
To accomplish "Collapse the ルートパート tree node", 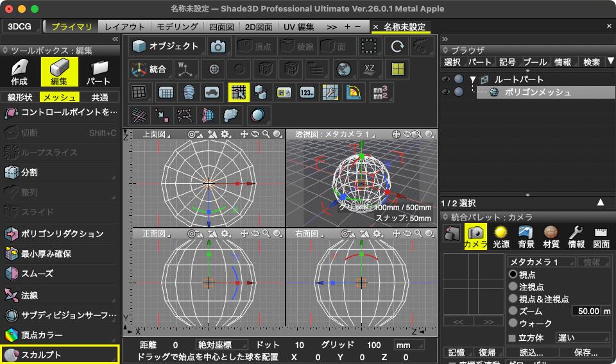I will pyautogui.click(x=473, y=79).
